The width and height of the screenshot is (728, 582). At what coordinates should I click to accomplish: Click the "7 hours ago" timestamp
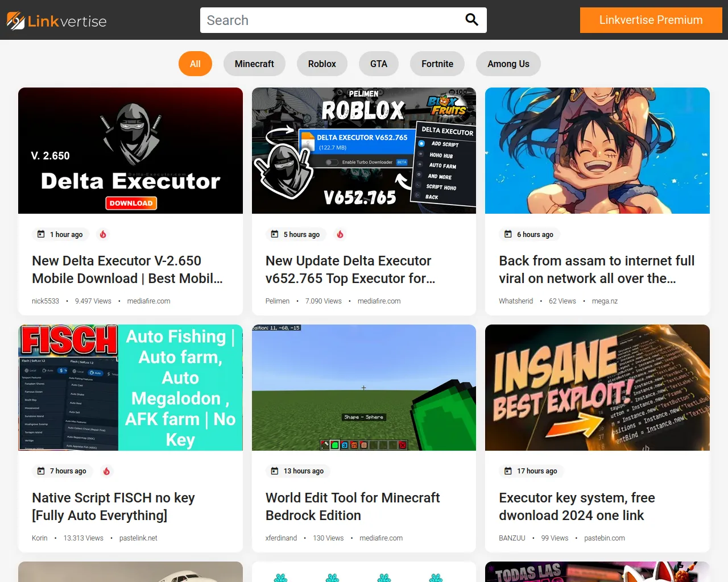68,471
